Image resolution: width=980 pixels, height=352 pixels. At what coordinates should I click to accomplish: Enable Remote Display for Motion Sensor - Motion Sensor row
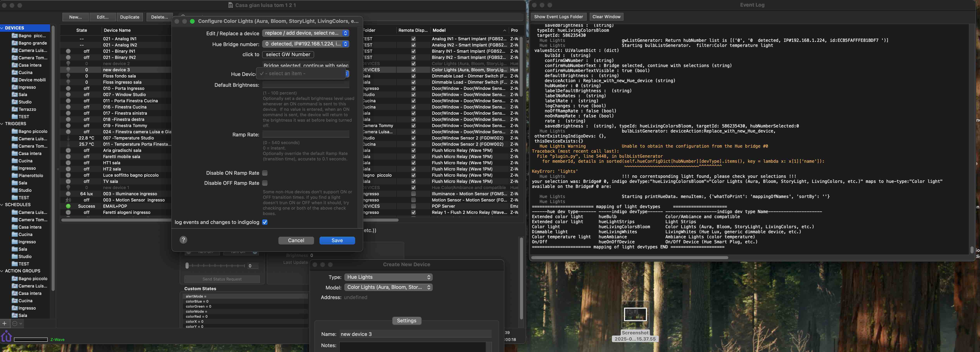pyautogui.click(x=413, y=200)
